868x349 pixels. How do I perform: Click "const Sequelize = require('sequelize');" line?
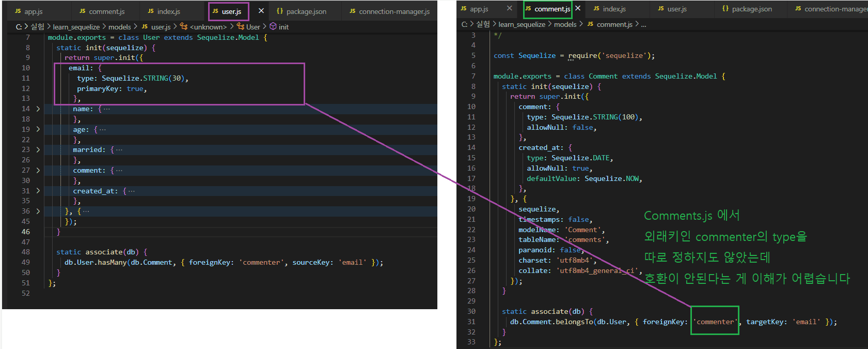tap(574, 55)
